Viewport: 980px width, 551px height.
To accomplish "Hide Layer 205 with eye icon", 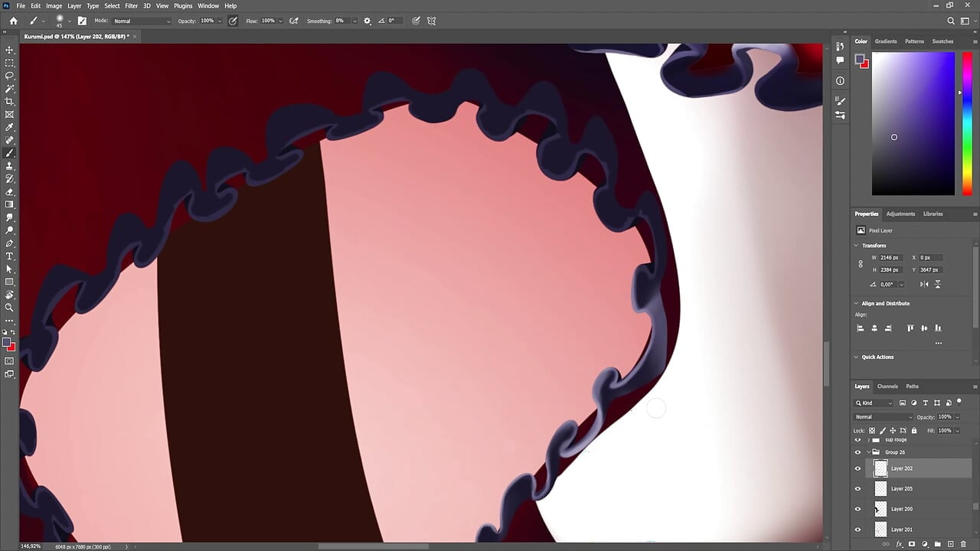I will (x=857, y=488).
